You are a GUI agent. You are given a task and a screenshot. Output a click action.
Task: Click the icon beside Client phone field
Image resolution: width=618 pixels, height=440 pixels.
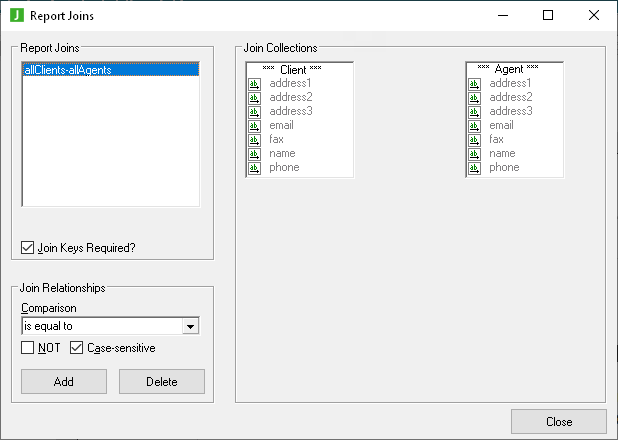click(254, 168)
